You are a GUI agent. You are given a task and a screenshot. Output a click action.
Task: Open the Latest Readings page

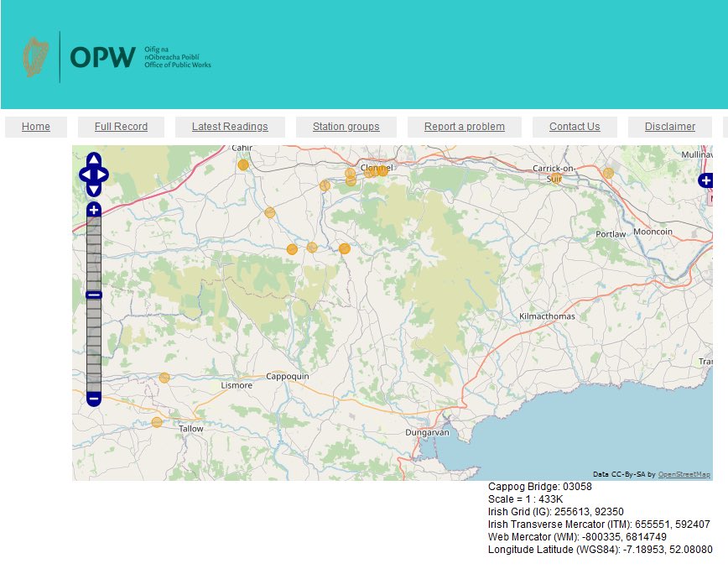click(x=230, y=126)
